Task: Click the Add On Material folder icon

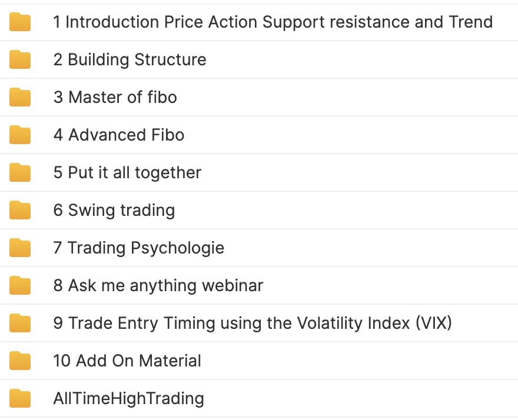Action: 20,361
